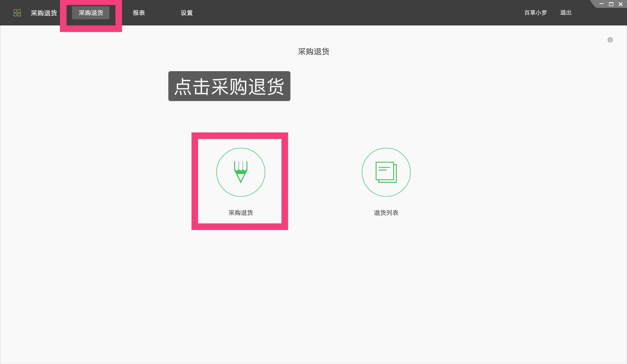The image size is (627, 364).
Task: Click the 退货列表 label under the pages icon
Action: 386,212
